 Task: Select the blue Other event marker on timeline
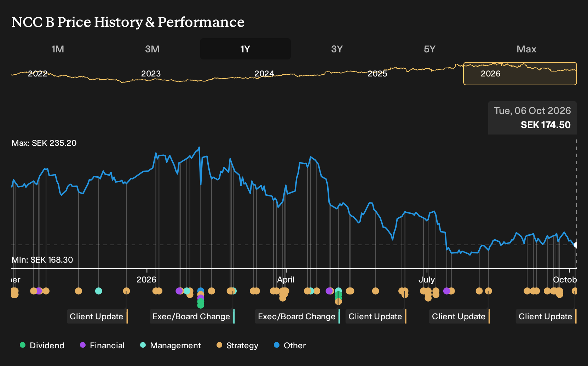click(x=201, y=291)
